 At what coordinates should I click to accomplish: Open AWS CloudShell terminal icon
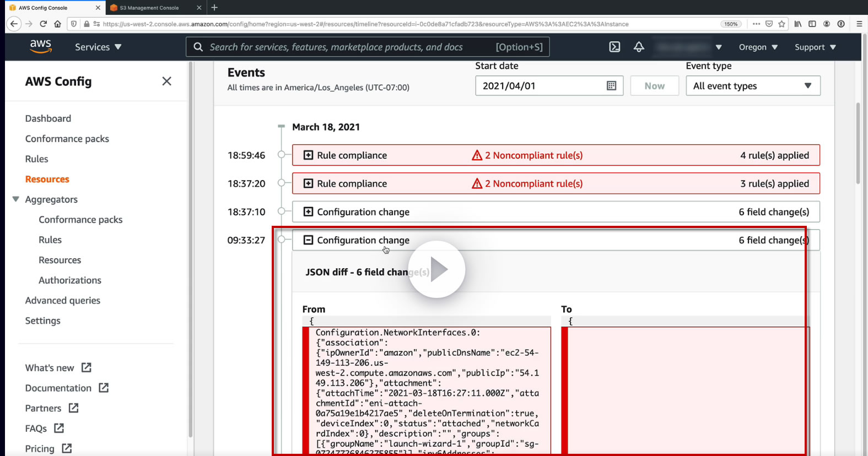click(x=614, y=47)
